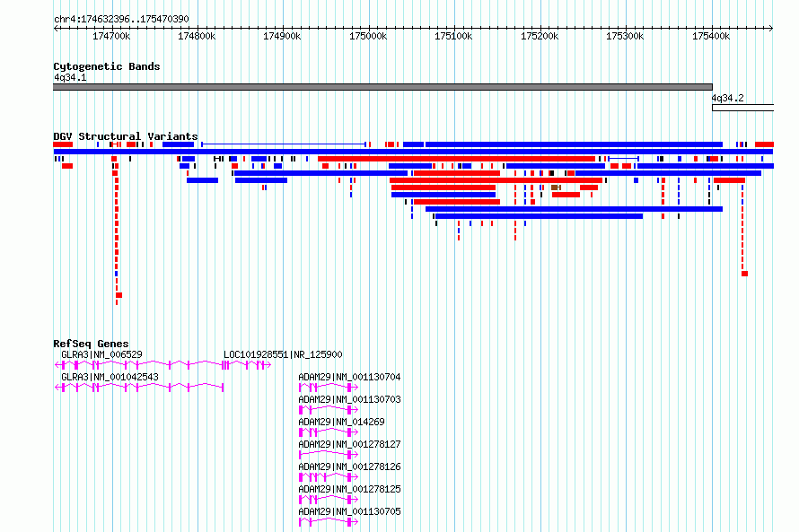Click the 175300k scale tick label
The image size is (799, 532).
coord(624,36)
